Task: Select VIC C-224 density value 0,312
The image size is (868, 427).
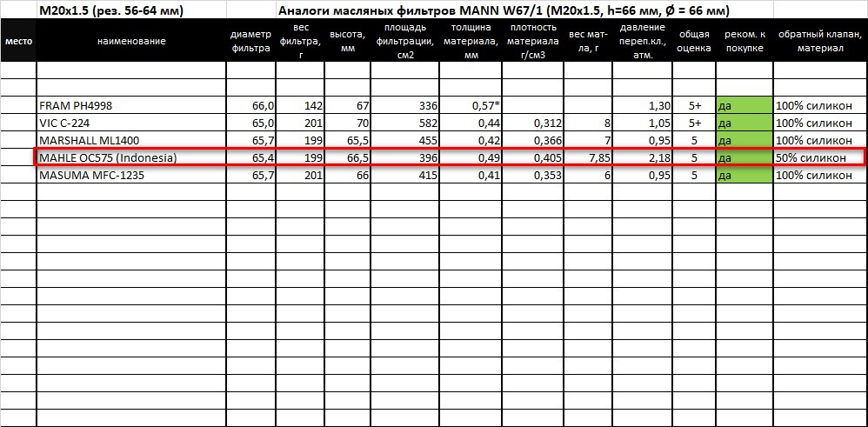Action: pyautogui.click(x=533, y=123)
